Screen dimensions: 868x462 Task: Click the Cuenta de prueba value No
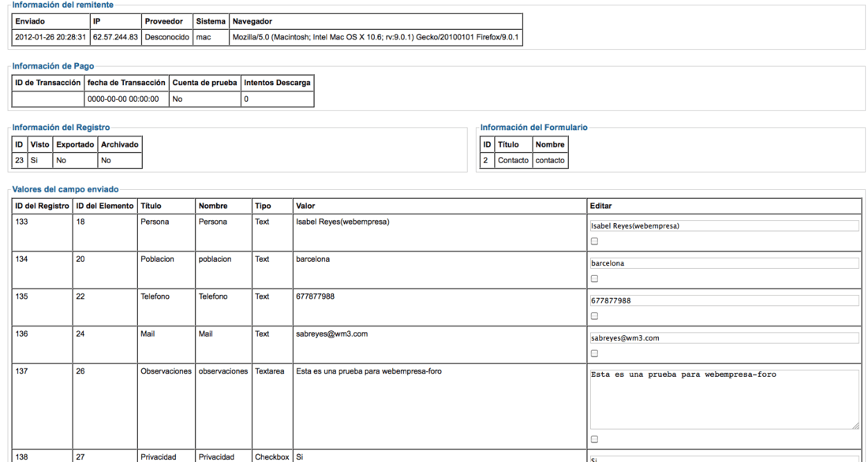177,99
